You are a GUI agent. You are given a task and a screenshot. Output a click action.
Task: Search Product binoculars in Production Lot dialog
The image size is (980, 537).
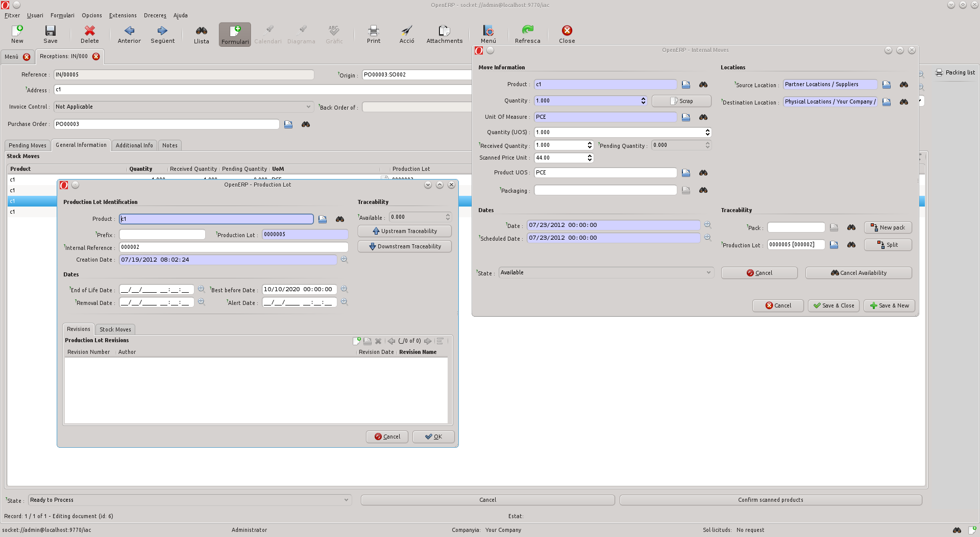(340, 219)
